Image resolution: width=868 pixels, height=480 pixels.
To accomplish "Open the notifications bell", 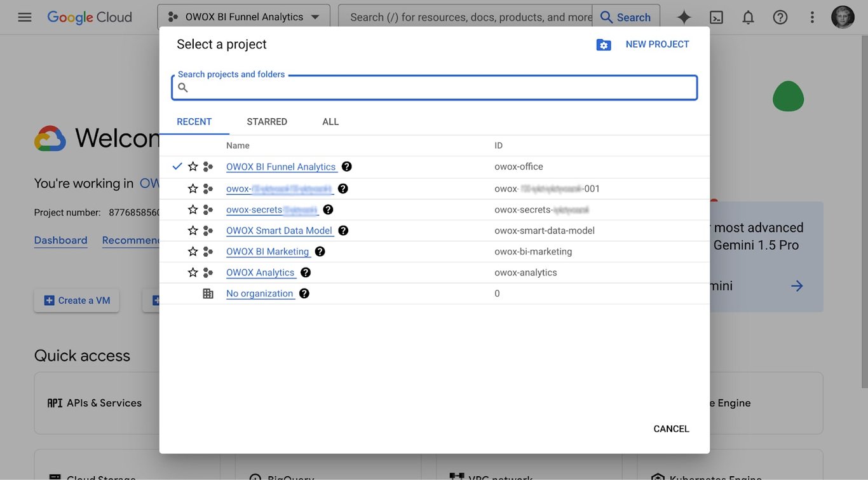I will click(x=749, y=17).
